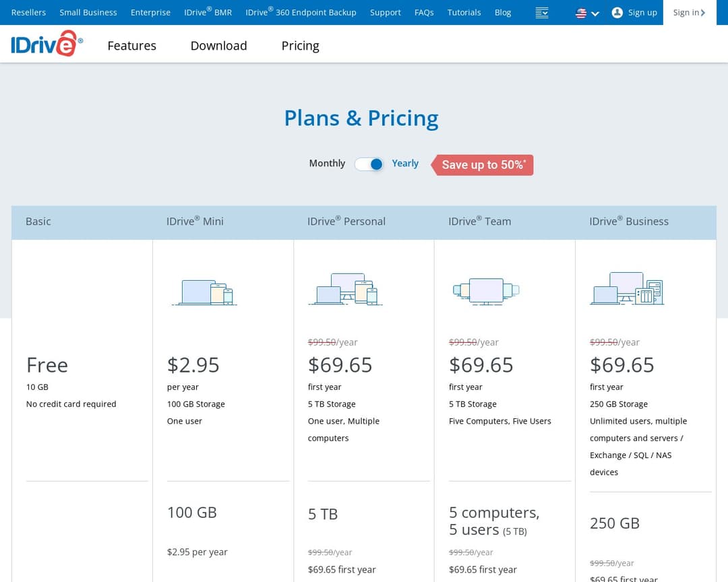Viewport: 728px width, 582px height.
Task: Click the '5 TB' storage option heading
Action: (x=323, y=514)
